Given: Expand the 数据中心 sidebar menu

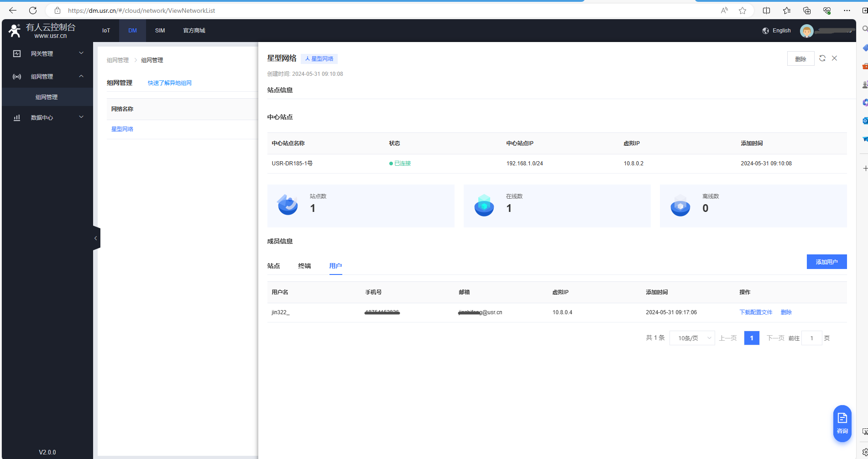Looking at the screenshot, I should coord(47,117).
